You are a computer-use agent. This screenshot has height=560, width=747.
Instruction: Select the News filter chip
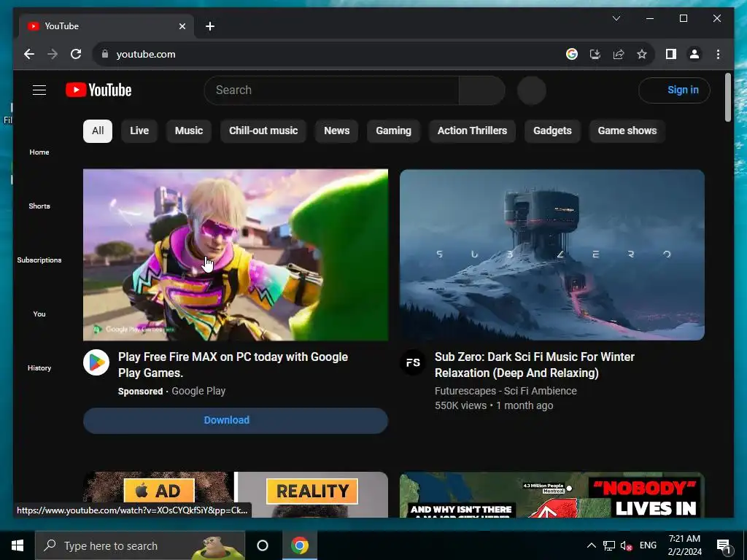click(337, 131)
